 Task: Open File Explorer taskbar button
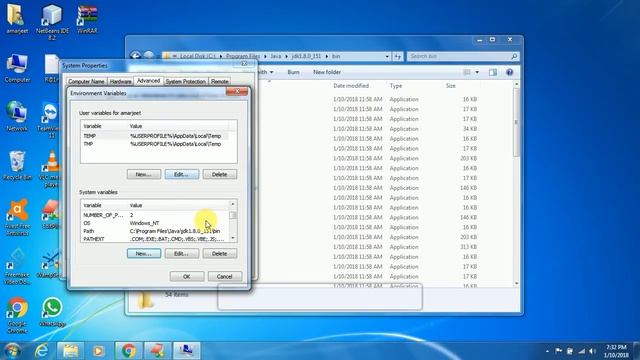coord(70,351)
